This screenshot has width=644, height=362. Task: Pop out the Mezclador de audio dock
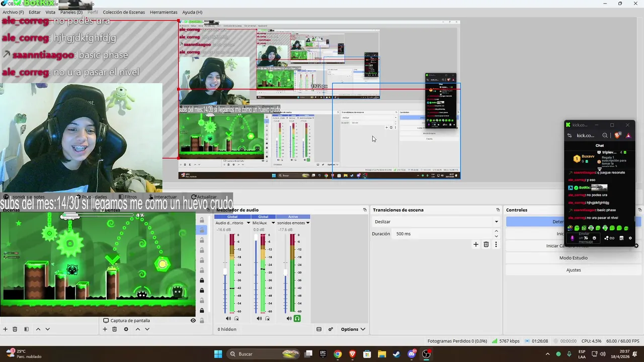[x=365, y=210]
